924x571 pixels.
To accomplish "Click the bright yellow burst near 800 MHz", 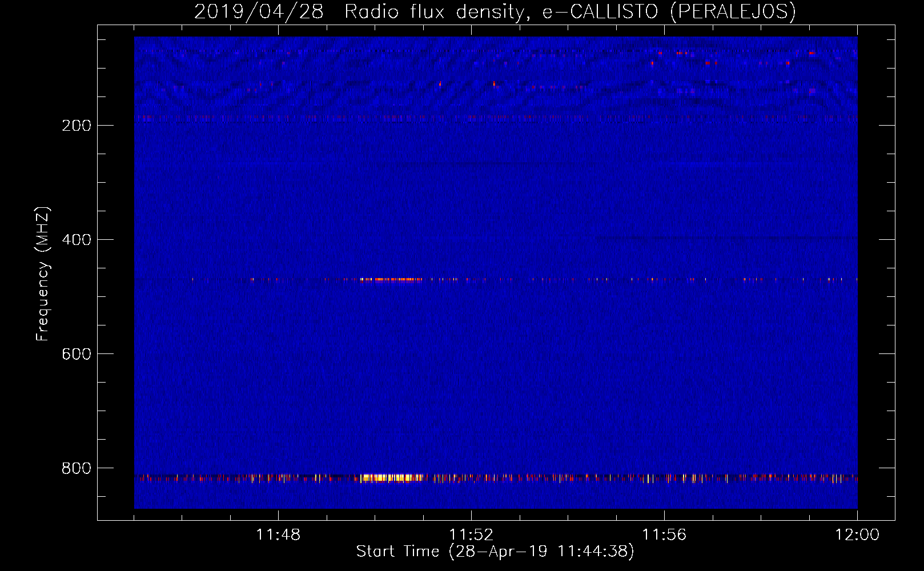I will click(391, 478).
